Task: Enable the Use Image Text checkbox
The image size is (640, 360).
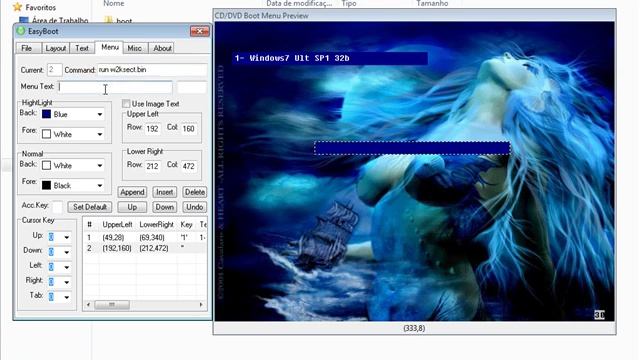Action: pyautogui.click(x=126, y=104)
